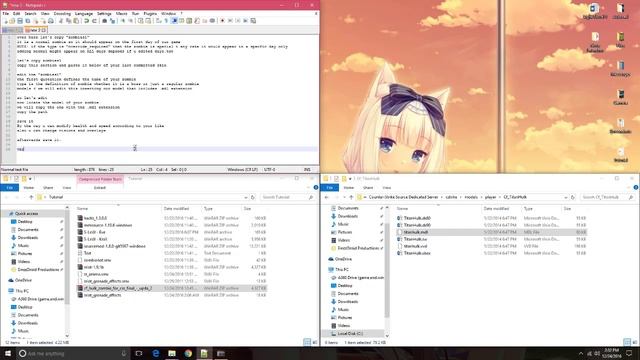640x360 pixels.
Task: Open recent locations dropdown in CF_TitanHulk Explorer
Action: tap(344, 197)
